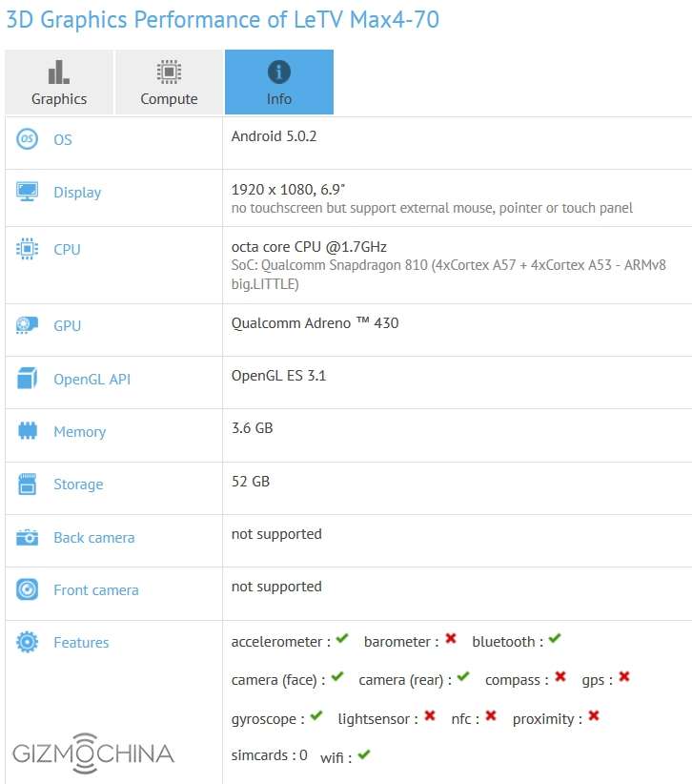Screen dimensions: 692x784
Task: Click the camera (rear) green checkmark
Action: coord(463,676)
